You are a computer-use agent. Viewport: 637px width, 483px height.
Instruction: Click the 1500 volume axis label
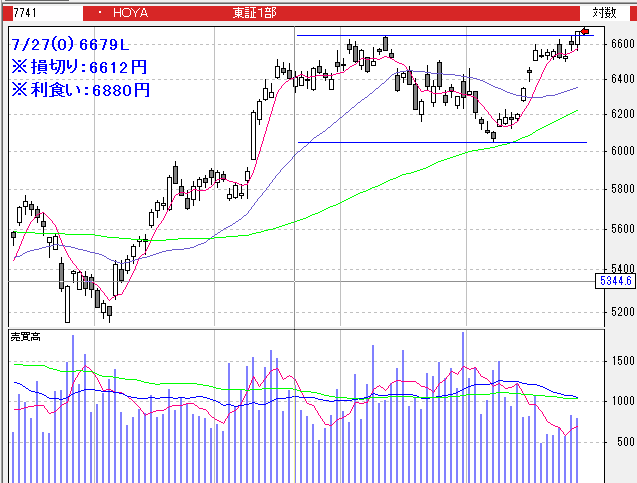(622, 361)
